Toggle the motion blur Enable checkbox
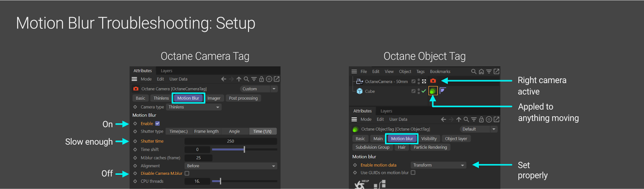The image size is (644, 189). click(157, 123)
